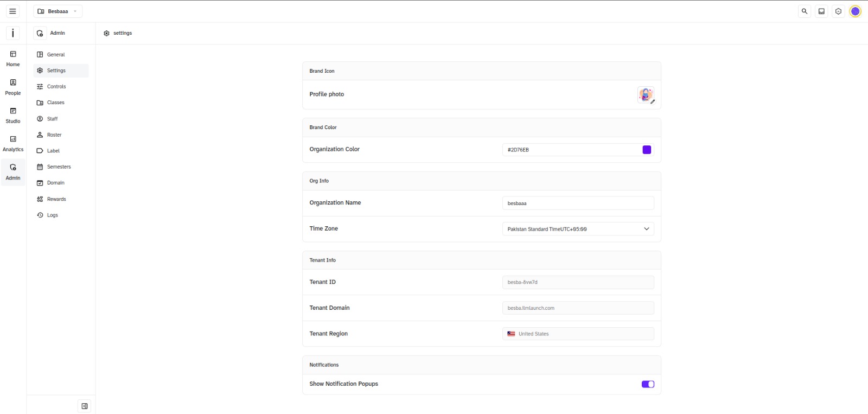Click the Admin header icon in the sidebar

[40, 33]
